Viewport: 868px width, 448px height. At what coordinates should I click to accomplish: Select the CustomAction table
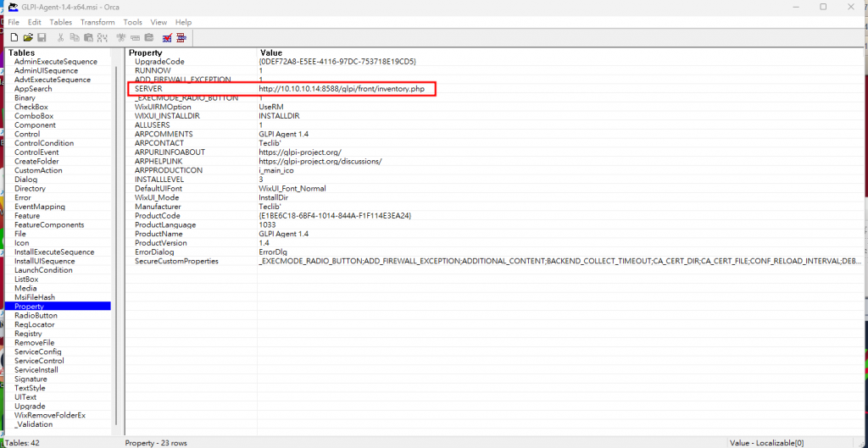[x=38, y=170]
